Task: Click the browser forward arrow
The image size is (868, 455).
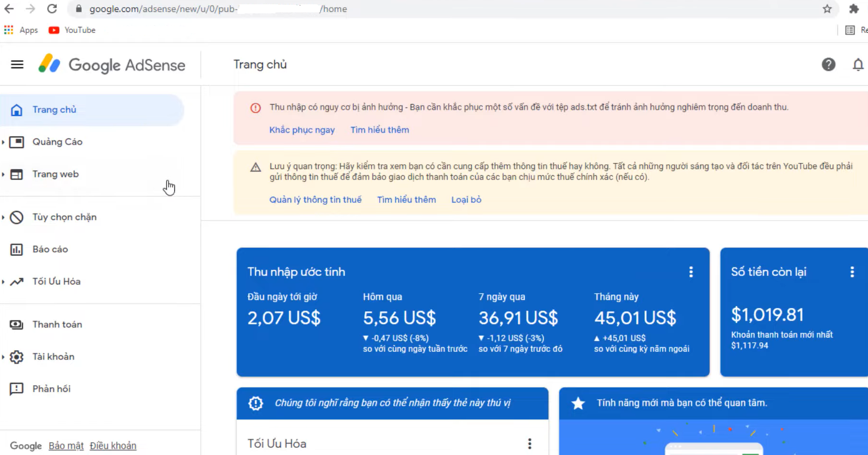Action: [31, 9]
